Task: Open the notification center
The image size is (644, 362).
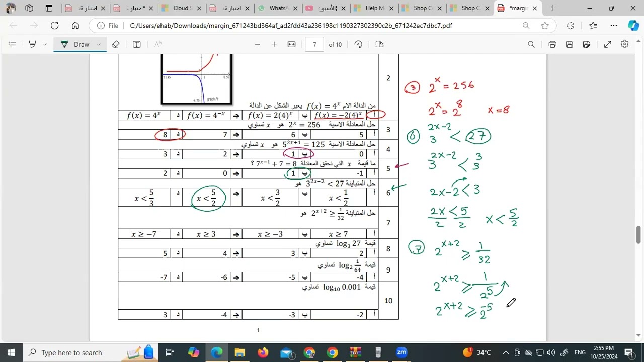Action: [629, 352]
